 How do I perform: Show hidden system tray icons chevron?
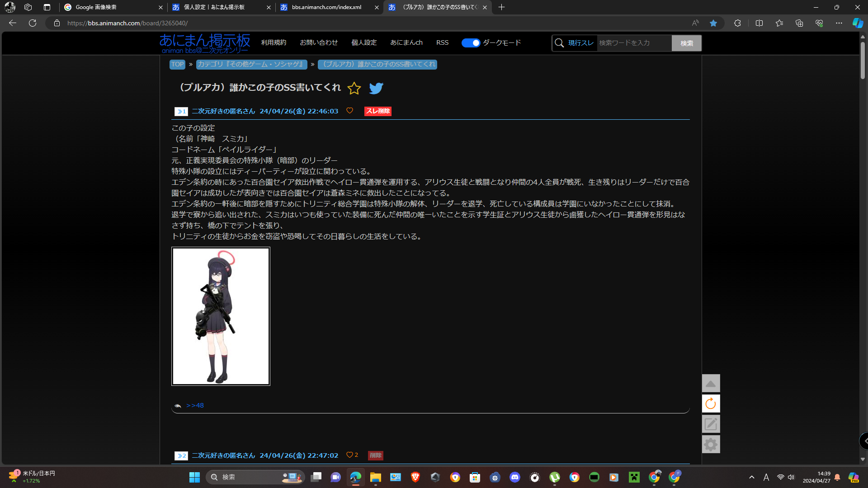(x=751, y=477)
